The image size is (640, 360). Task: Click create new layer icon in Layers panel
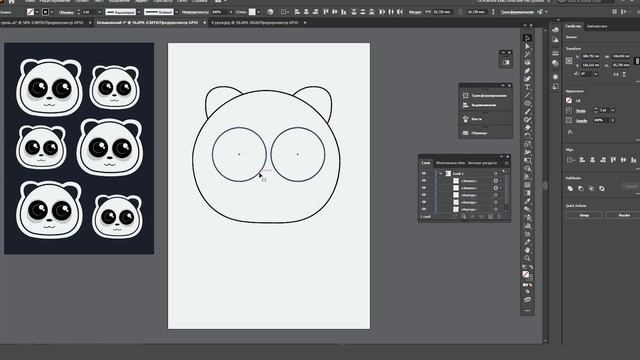(x=490, y=216)
